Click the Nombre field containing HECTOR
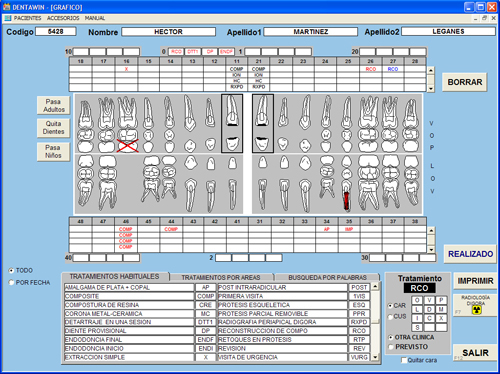The image size is (500, 374). 168,32
